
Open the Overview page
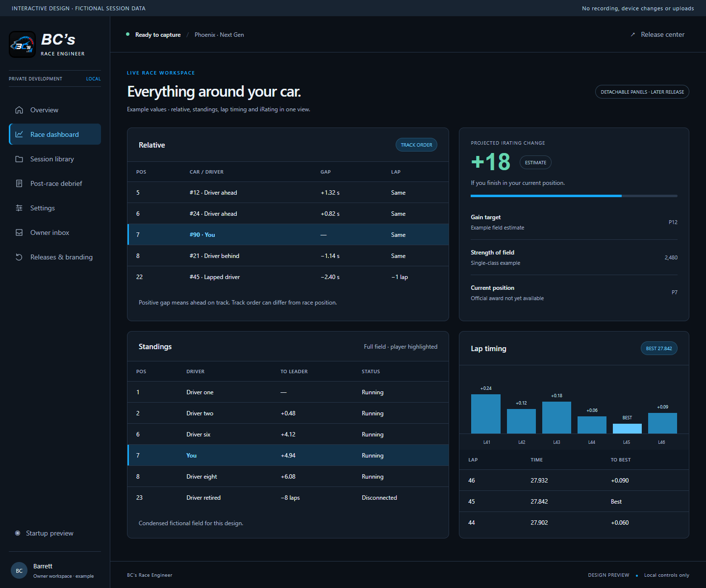55,110
